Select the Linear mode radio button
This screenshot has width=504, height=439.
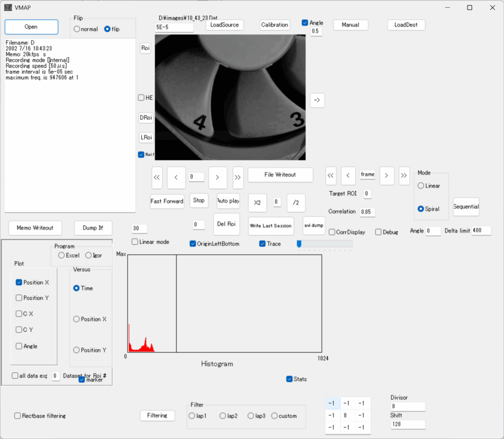tap(421, 186)
